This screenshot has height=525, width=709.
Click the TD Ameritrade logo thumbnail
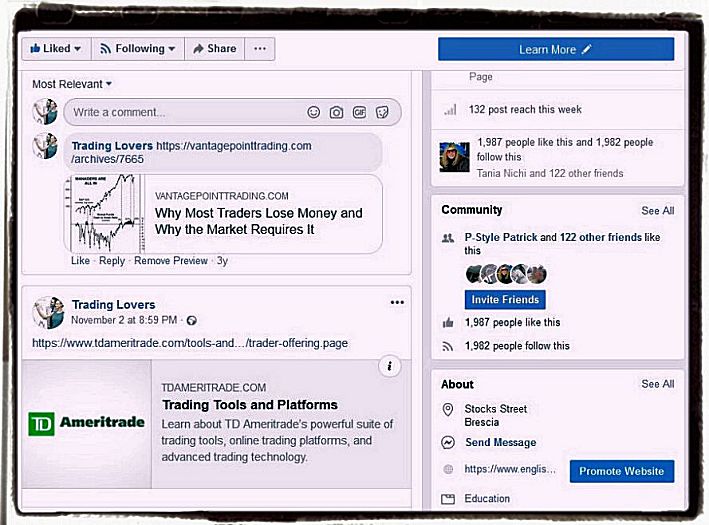point(86,424)
